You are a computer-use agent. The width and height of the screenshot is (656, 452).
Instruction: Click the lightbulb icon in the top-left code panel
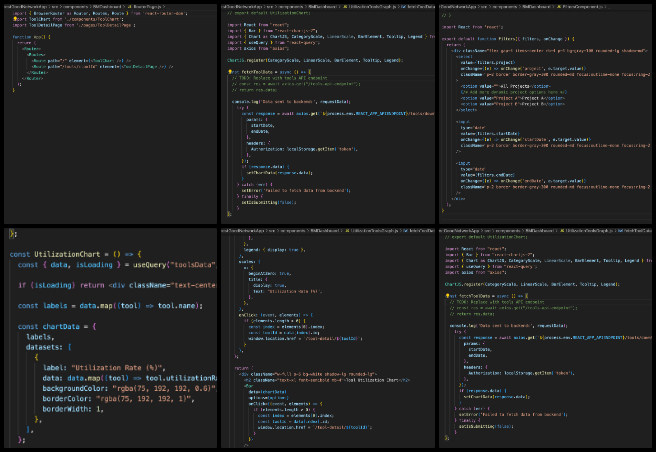[x=15, y=19]
